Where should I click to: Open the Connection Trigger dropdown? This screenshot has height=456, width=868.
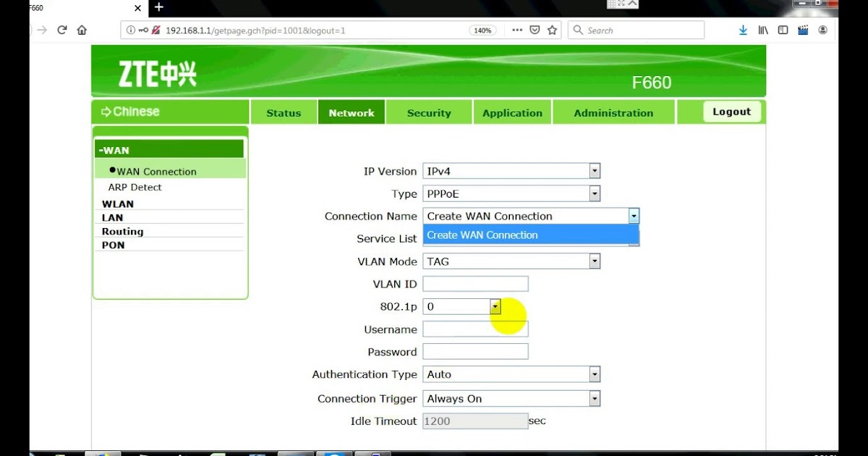pos(511,399)
